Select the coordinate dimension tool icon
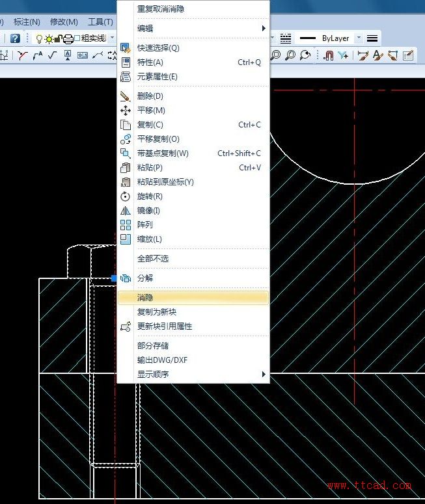This screenshot has height=504, width=425. [4, 56]
